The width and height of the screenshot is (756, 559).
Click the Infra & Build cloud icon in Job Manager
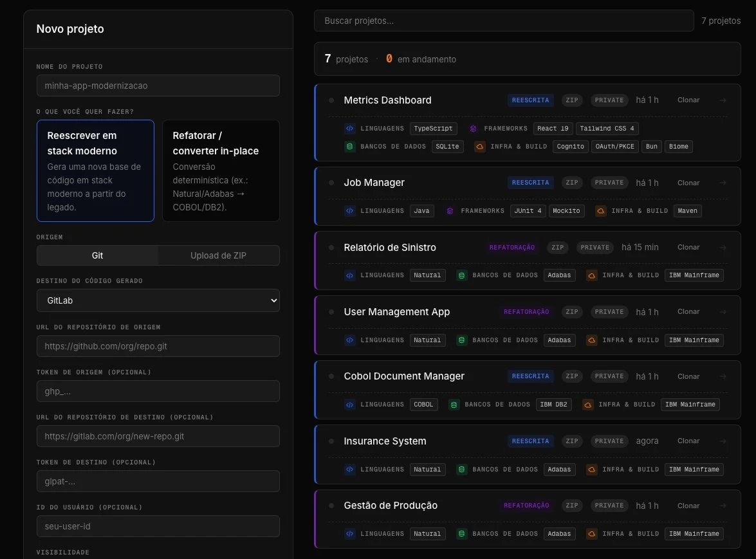pos(601,211)
